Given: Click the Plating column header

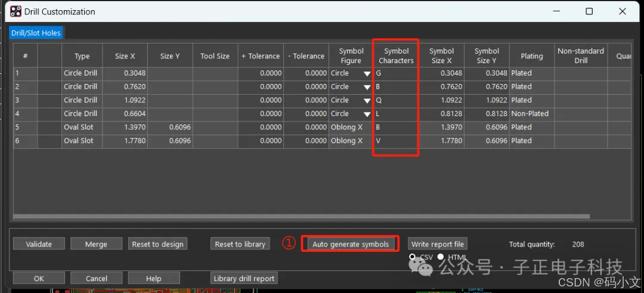Looking at the screenshot, I should pyautogui.click(x=532, y=56).
